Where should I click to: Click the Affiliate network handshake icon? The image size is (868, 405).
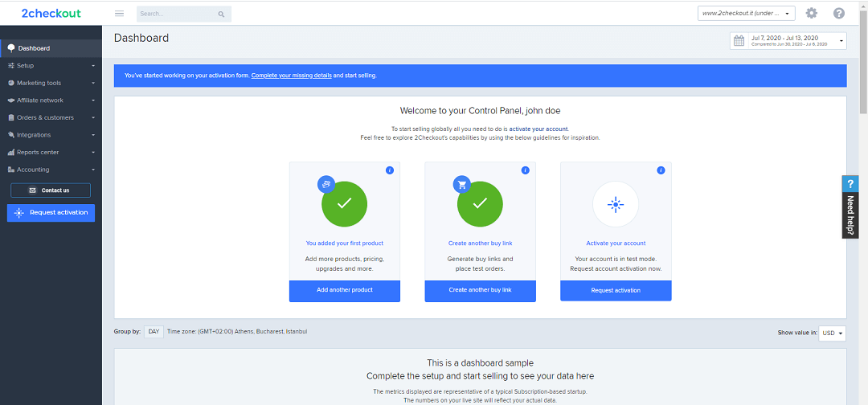(11, 100)
